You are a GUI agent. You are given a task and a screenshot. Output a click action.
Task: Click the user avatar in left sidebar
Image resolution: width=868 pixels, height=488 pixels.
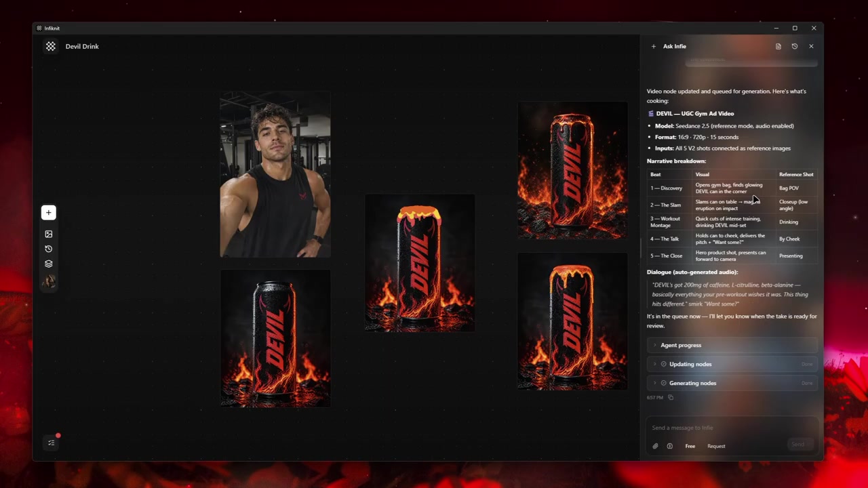49,281
